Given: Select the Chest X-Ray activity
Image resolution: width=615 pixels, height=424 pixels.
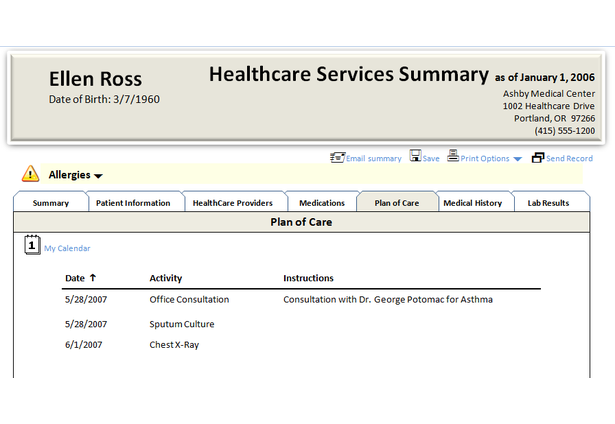Looking at the screenshot, I should (x=174, y=345).
